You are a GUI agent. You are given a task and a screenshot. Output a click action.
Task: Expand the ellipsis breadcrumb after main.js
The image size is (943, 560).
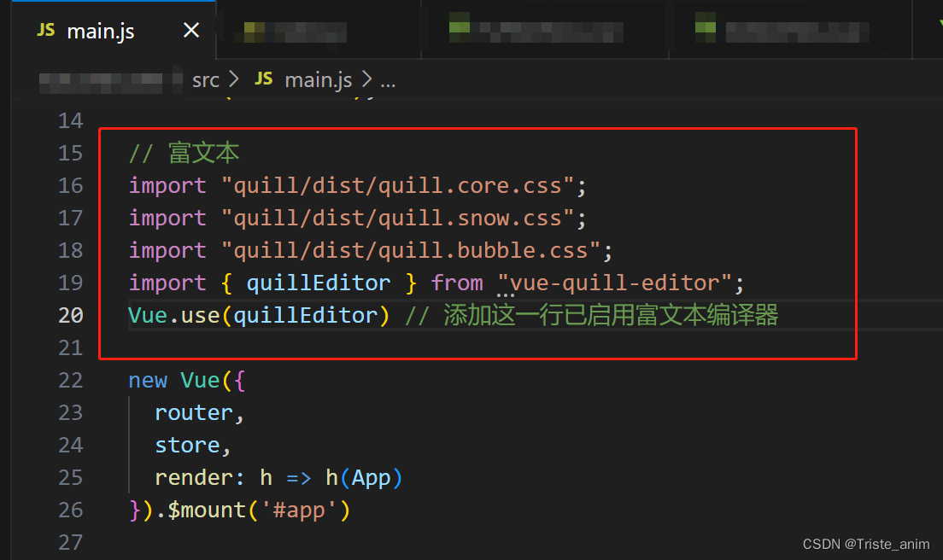point(389,79)
